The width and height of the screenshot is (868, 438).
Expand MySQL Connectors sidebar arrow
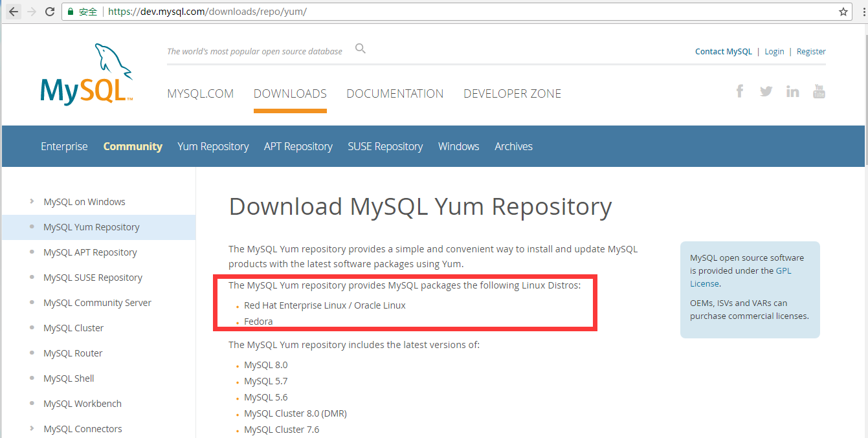click(32, 428)
